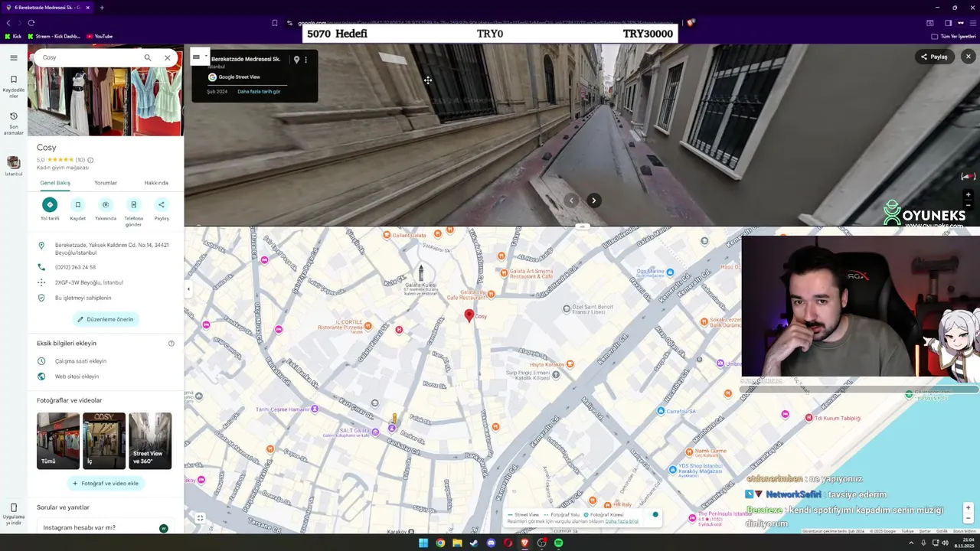Open Tüm Yer İşaretleri bookmarks folder
980x551 pixels.
coord(954,36)
